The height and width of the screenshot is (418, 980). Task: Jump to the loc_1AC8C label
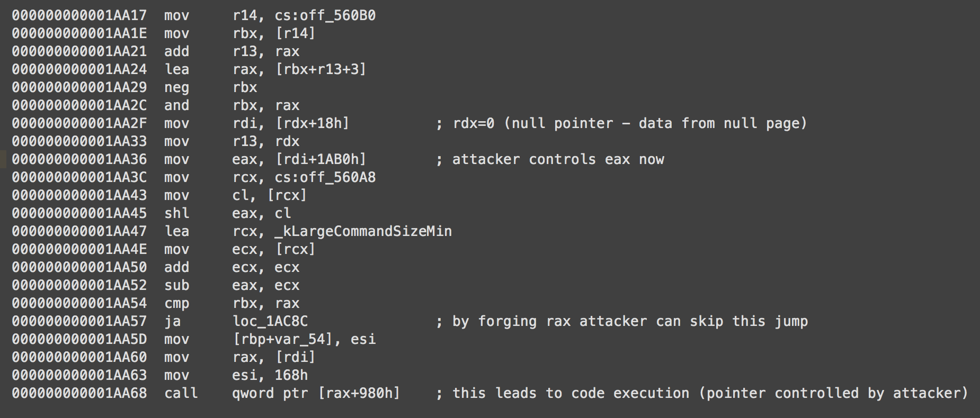click(270, 321)
